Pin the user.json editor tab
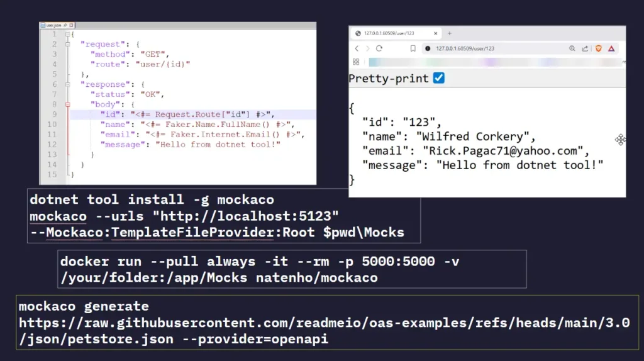Viewport: 644px width, 361px height. (65, 25)
